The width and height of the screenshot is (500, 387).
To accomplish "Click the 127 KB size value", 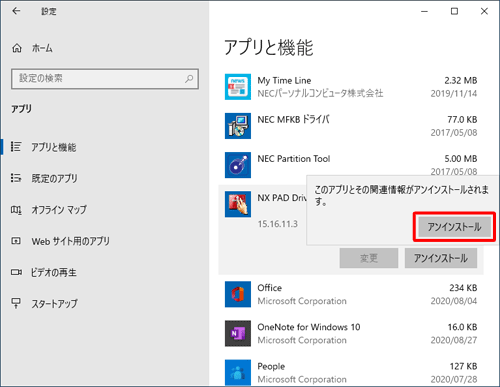I will click(463, 366).
